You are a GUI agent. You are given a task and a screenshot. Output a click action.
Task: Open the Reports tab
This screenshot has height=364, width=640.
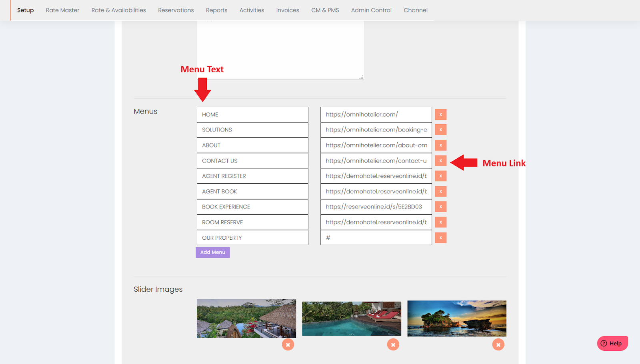(x=217, y=10)
